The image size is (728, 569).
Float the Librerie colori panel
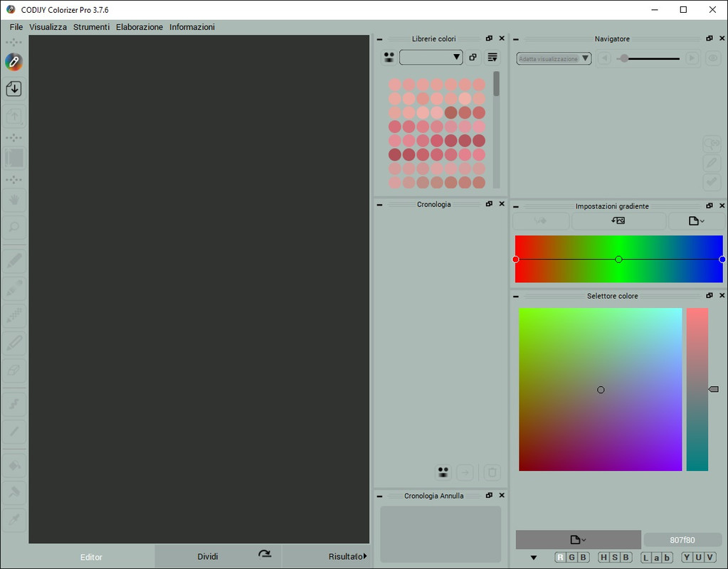pyautogui.click(x=489, y=38)
